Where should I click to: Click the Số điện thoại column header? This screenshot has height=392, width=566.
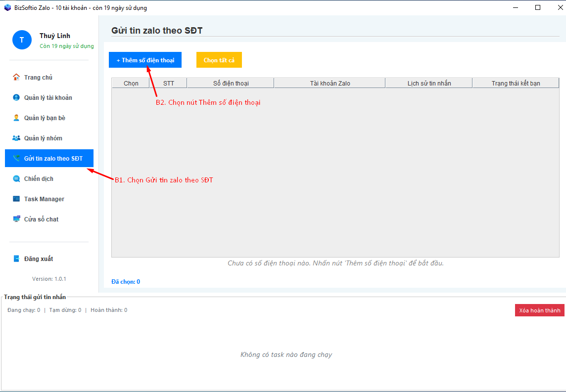pyautogui.click(x=231, y=83)
